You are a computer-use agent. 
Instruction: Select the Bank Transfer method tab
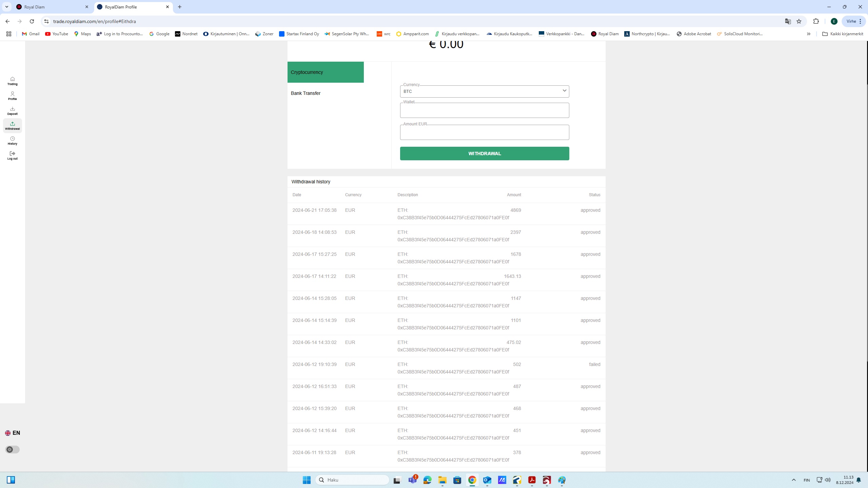point(305,93)
